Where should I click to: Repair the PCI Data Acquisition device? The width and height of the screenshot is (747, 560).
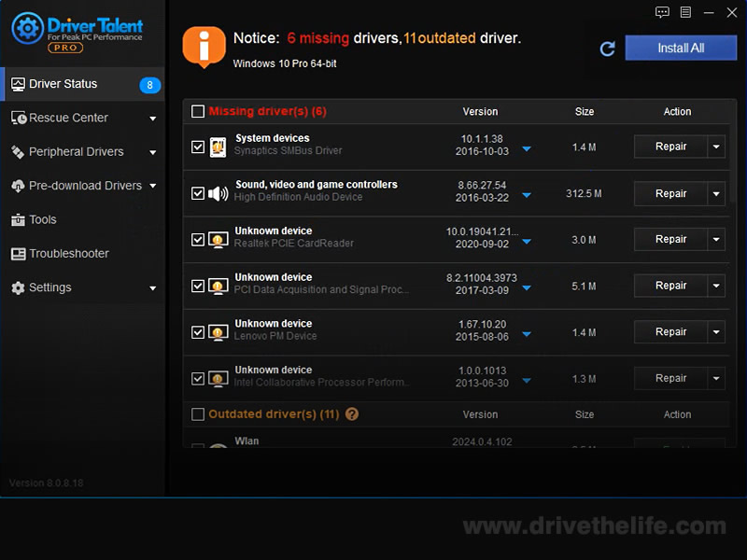tap(670, 286)
